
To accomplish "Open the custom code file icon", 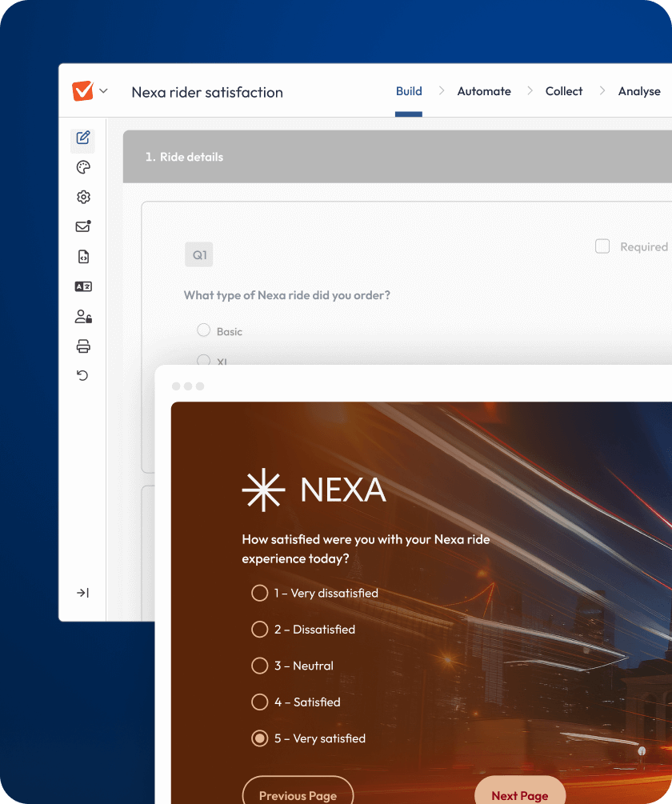I will [x=82, y=257].
